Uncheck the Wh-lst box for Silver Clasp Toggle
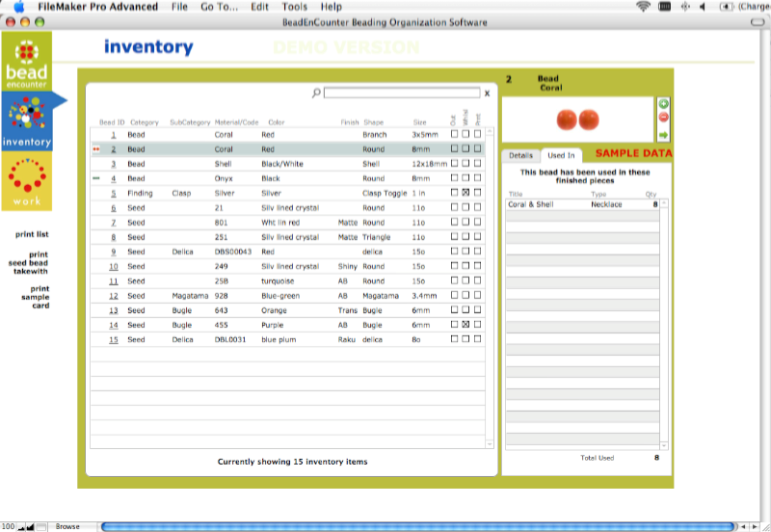The height and width of the screenshot is (532, 771). pyautogui.click(x=465, y=192)
